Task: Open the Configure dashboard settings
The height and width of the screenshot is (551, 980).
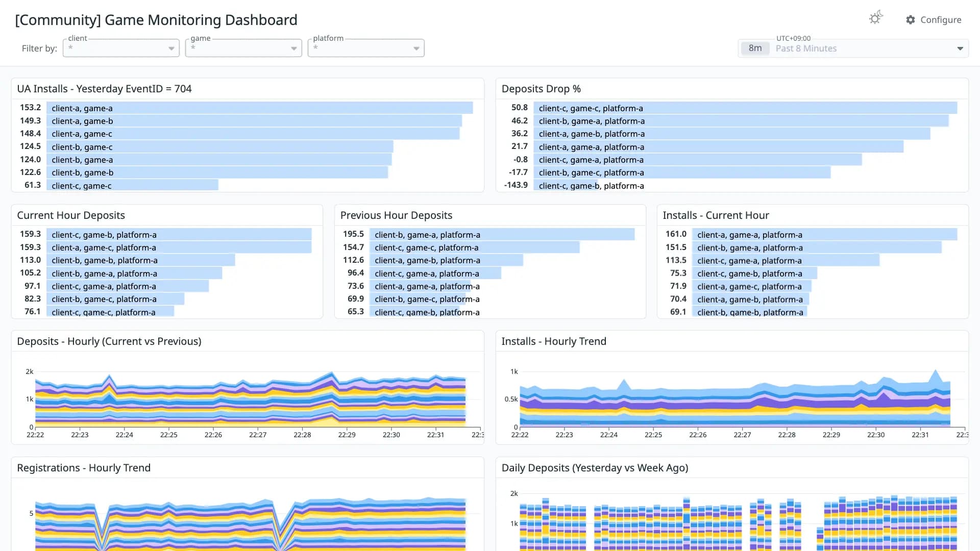Action: click(x=934, y=19)
